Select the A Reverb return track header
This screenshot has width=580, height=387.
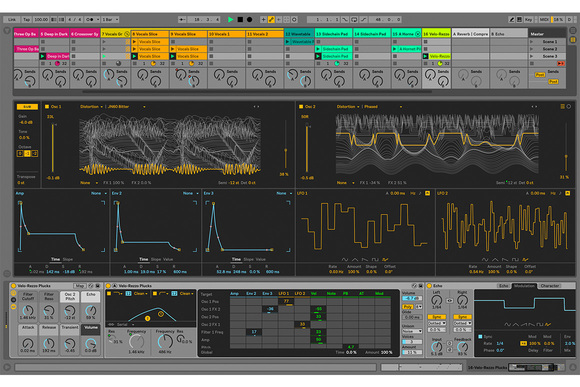click(x=470, y=34)
